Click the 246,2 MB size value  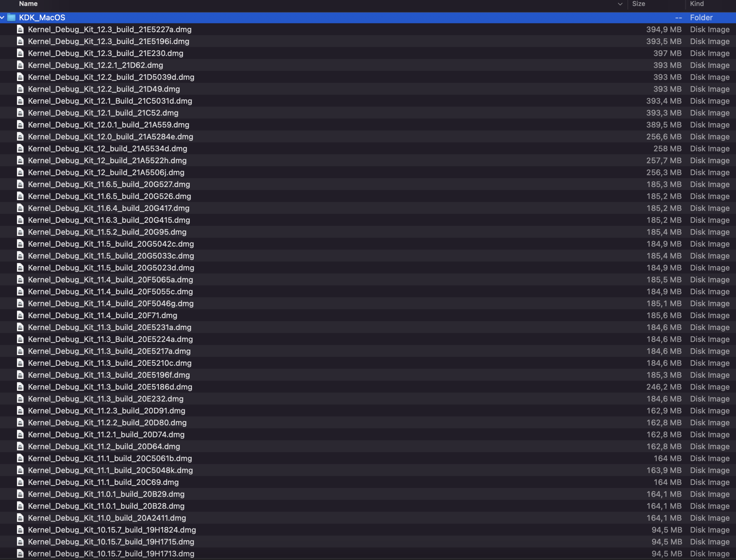pyautogui.click(x=664, y=387)
